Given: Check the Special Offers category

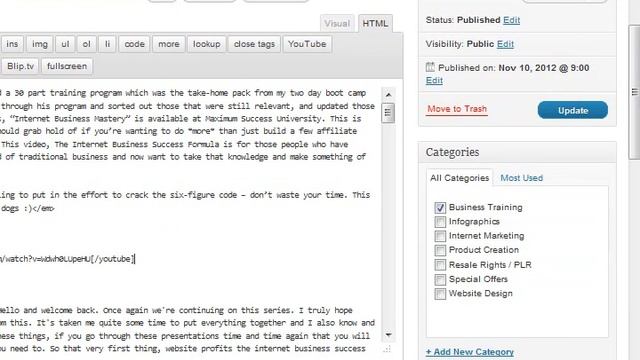Looking at the screenshot, I should 440,280.
